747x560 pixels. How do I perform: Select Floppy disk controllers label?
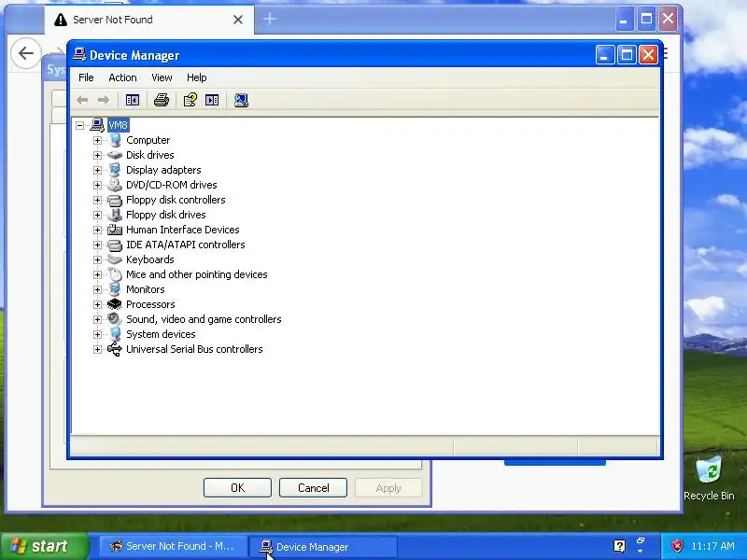(x=176, y=200)
